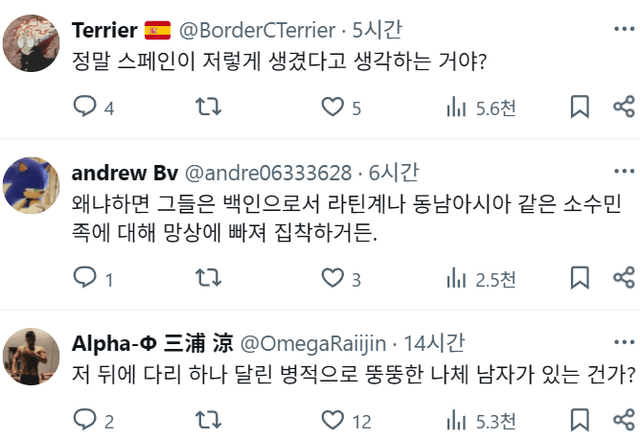
Task: Like andrew Bv's tweet
Action: 331,278
